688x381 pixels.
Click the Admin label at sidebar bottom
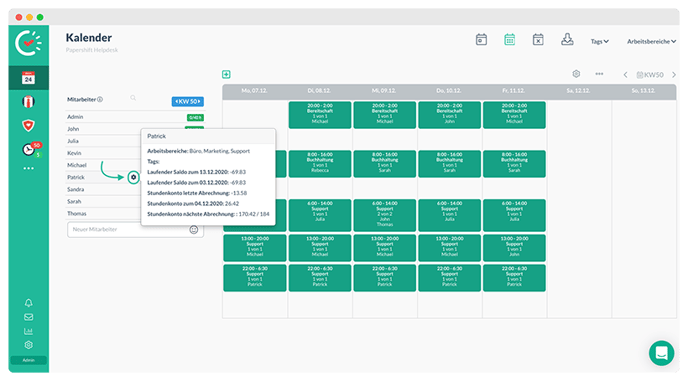click(x=29, y=360)
